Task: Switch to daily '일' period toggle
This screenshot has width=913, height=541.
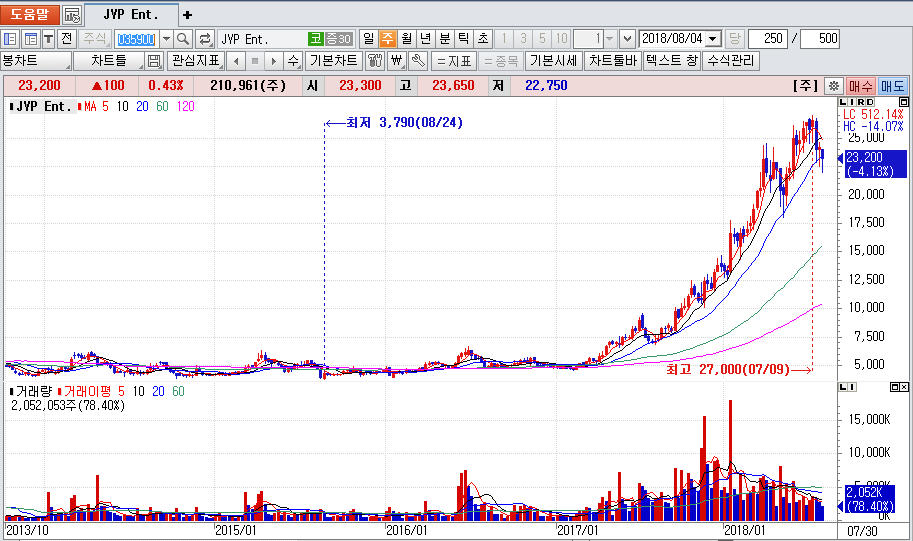Action: pyautogui.click(x=368, y=39)
